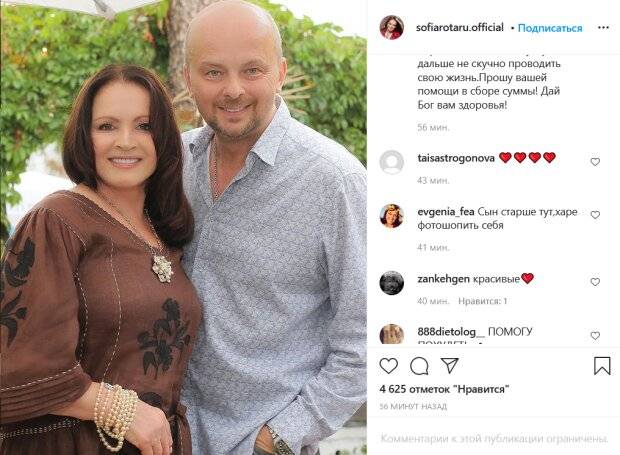The image size is (620, 455).
Task: Like evgenia_fea's comment
Action: tap(595, 215)
